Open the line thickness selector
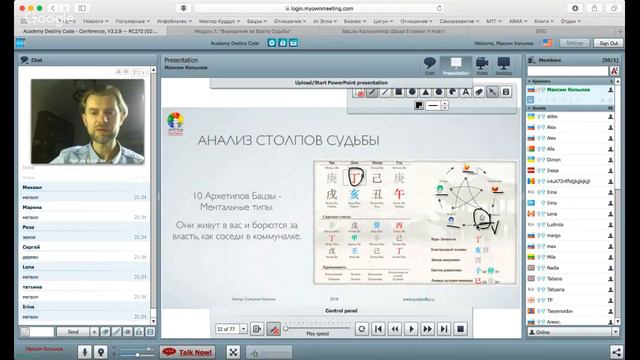 click(x=433, y=105)
